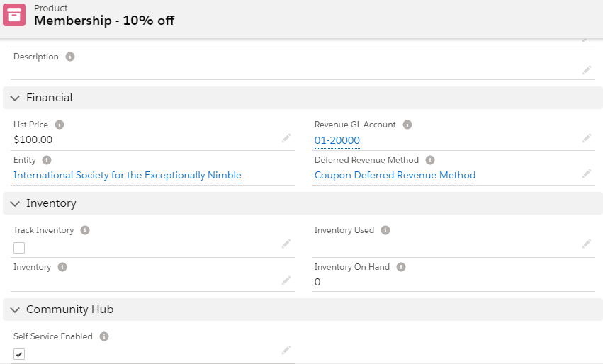Open info tooltip icon next to List Price

(x=60, y=125)
